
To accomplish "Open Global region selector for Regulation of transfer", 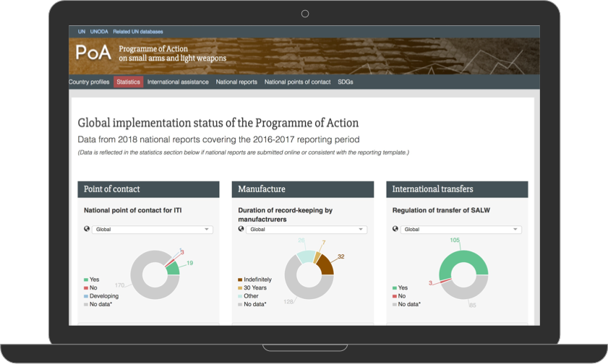I will [461, 230].
